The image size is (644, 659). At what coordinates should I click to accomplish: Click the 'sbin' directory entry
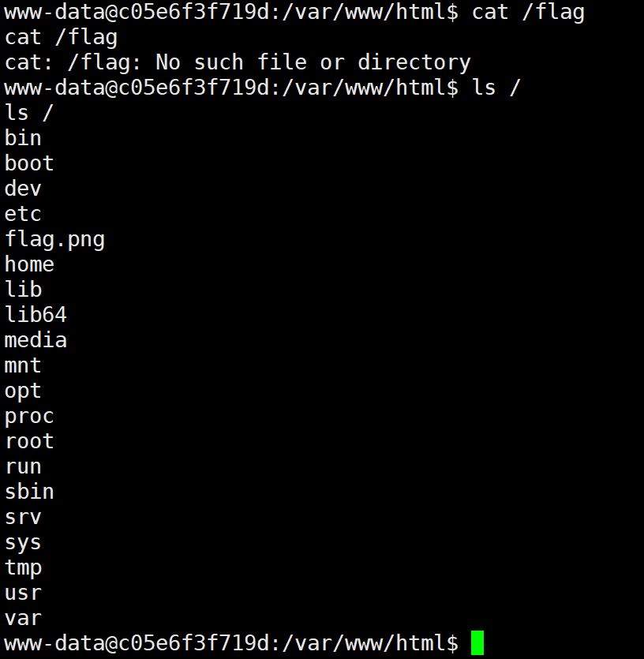tap(29, 492)
